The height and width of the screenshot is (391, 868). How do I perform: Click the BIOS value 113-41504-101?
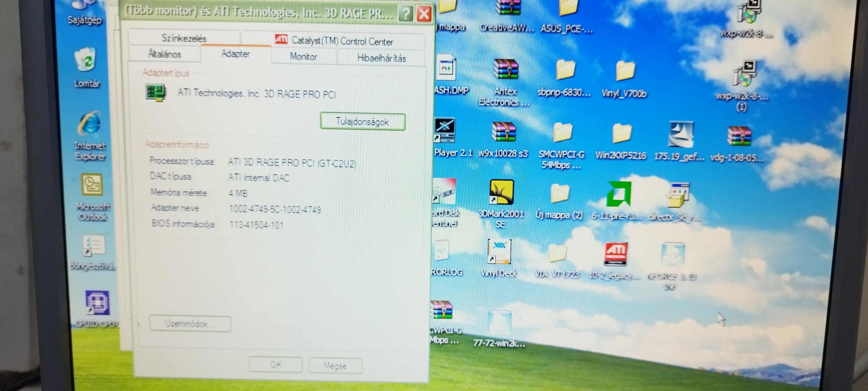click(256, 225)
